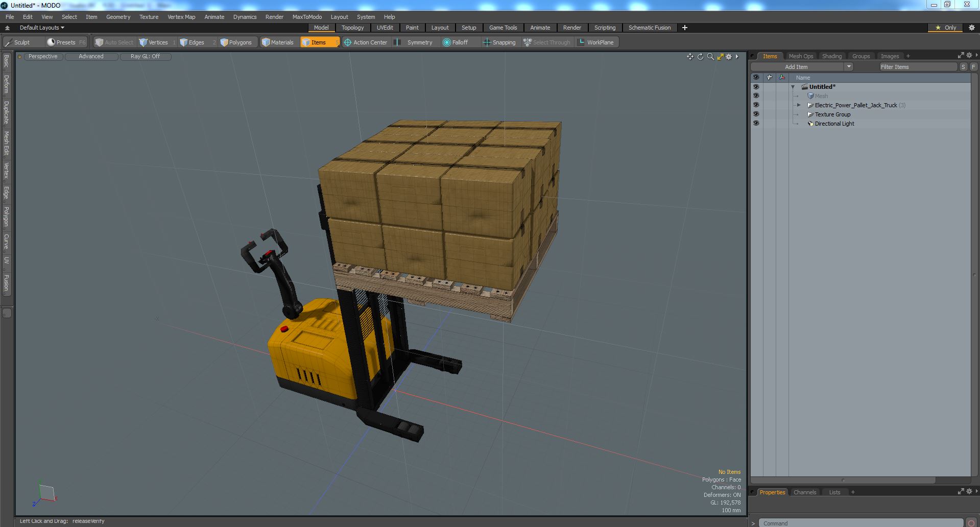This screenshot has width=980, height=527.
Task: Open Channels tab
Action: point(805,492)
